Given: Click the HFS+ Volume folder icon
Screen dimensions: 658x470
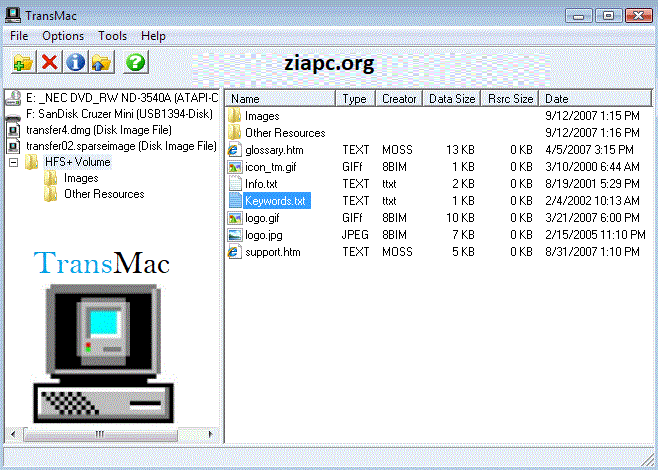Looking at the screenshot, I should [x=32, y=162].
